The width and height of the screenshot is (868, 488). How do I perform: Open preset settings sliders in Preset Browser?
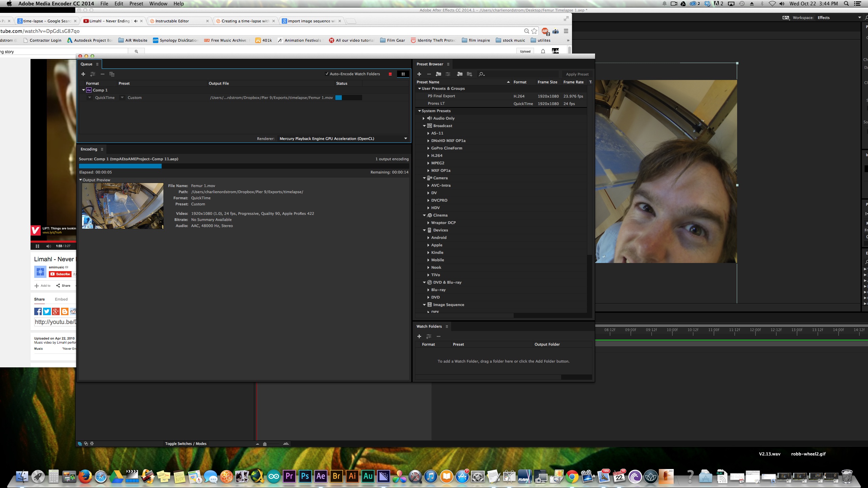[448, 74]
